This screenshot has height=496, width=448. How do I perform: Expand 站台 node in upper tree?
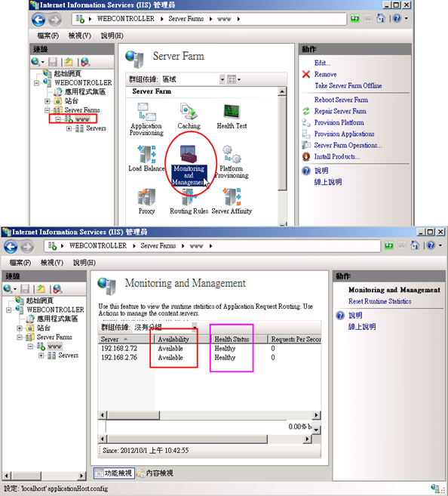pyautogui.click(x=47, y=101)
